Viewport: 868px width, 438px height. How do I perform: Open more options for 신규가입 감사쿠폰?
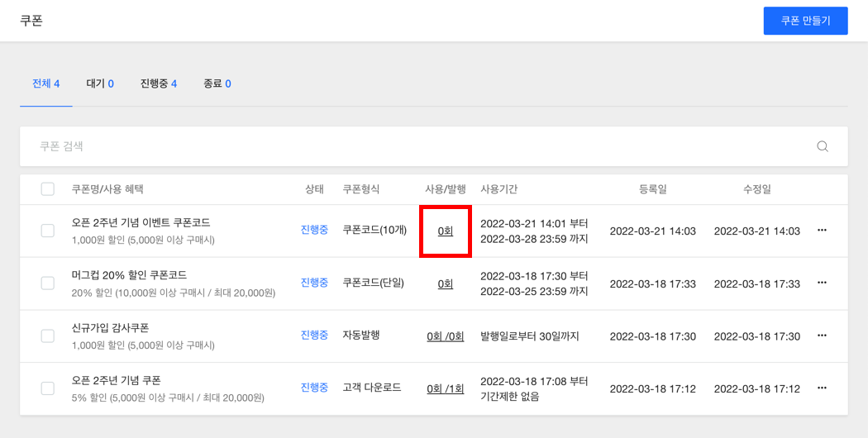822,336
